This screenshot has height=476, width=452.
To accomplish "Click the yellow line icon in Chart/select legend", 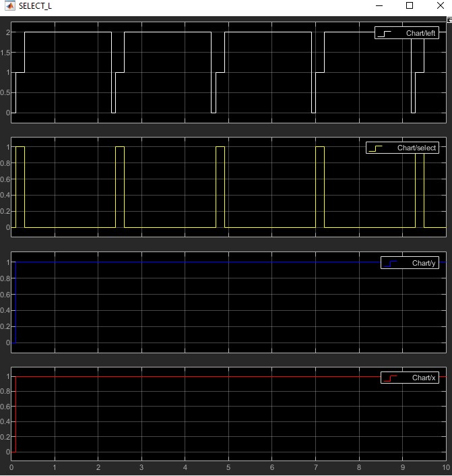I will click(376, 148).
